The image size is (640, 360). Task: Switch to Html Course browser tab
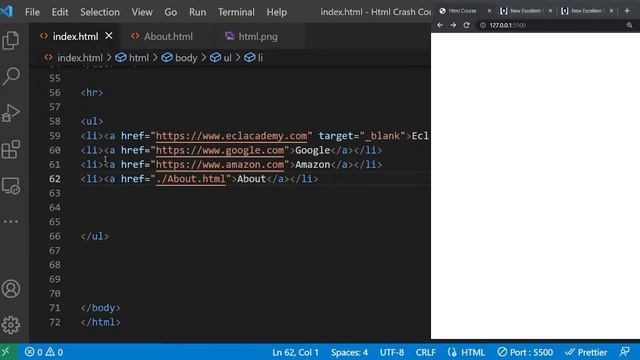462,11
